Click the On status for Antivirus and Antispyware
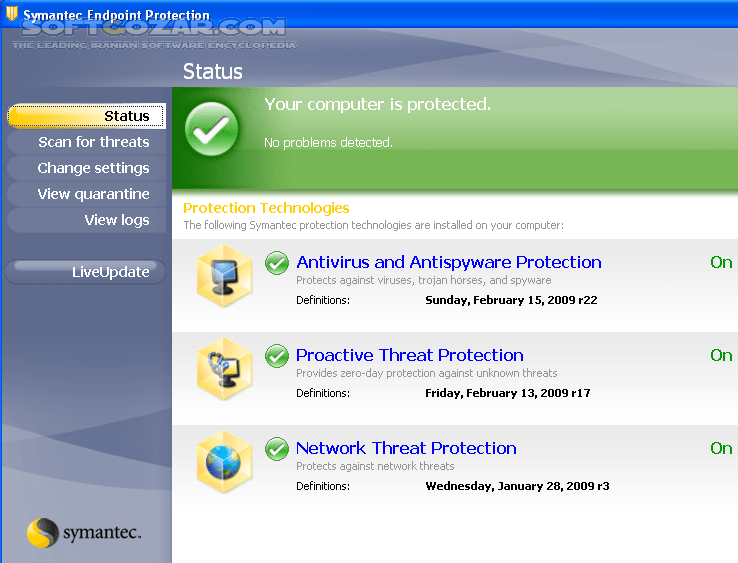Viewport: 738px width, 563px height. coord(721,262)
